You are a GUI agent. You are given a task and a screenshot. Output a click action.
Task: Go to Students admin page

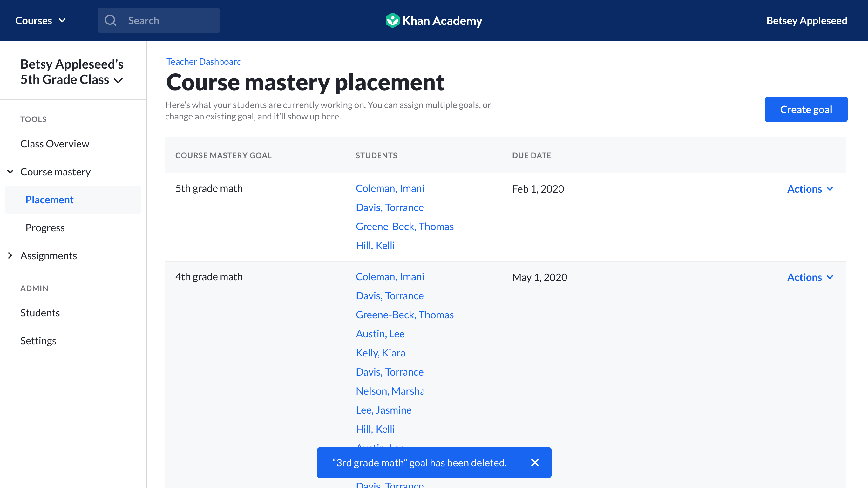tap(40, 313)
